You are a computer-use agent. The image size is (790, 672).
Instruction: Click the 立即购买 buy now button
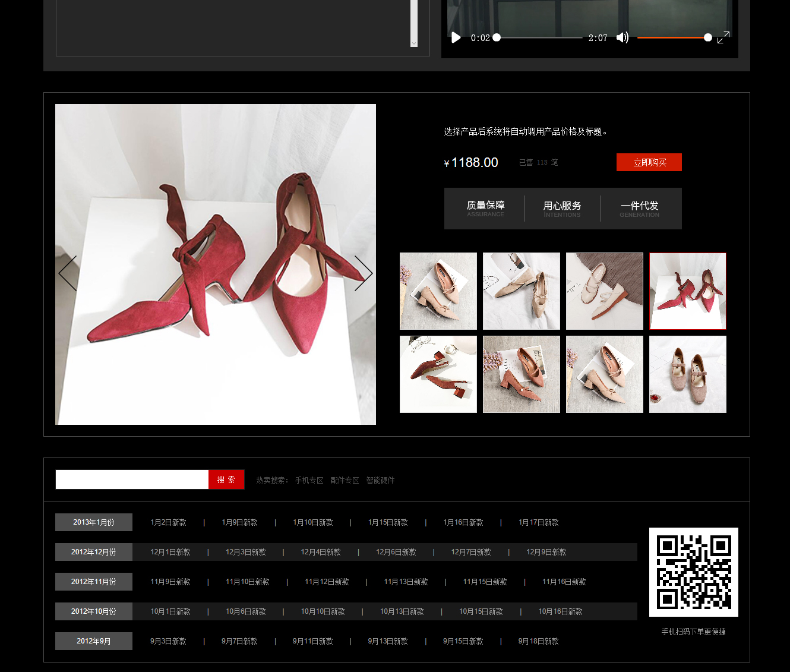[x=649, y=162]
